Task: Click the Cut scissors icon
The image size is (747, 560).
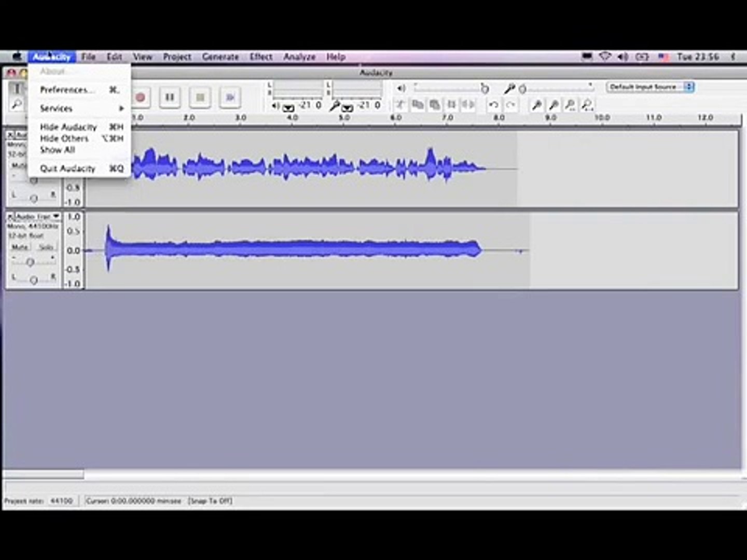Action: [400, 105]
